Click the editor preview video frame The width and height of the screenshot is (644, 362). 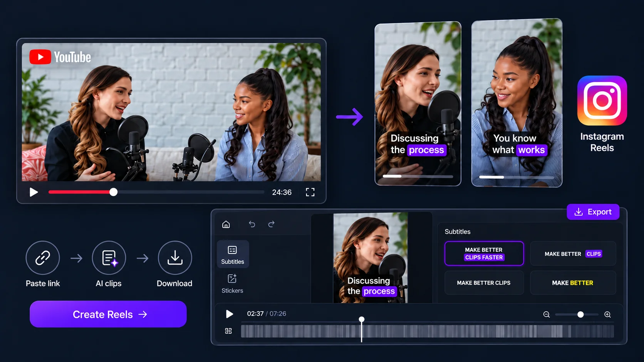(x=371, y=258)
